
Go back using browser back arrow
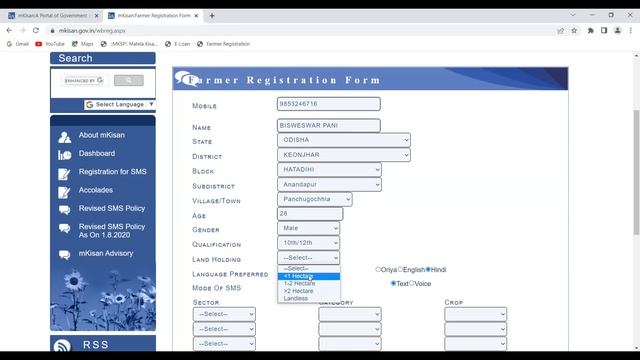pyautogui.click(x=9, y=31)
